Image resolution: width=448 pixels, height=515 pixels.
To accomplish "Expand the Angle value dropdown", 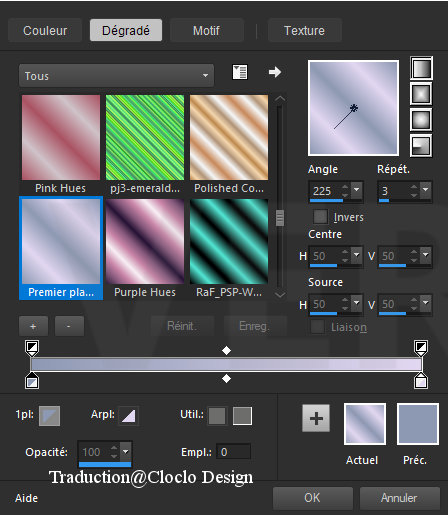I will pos(356,190).
